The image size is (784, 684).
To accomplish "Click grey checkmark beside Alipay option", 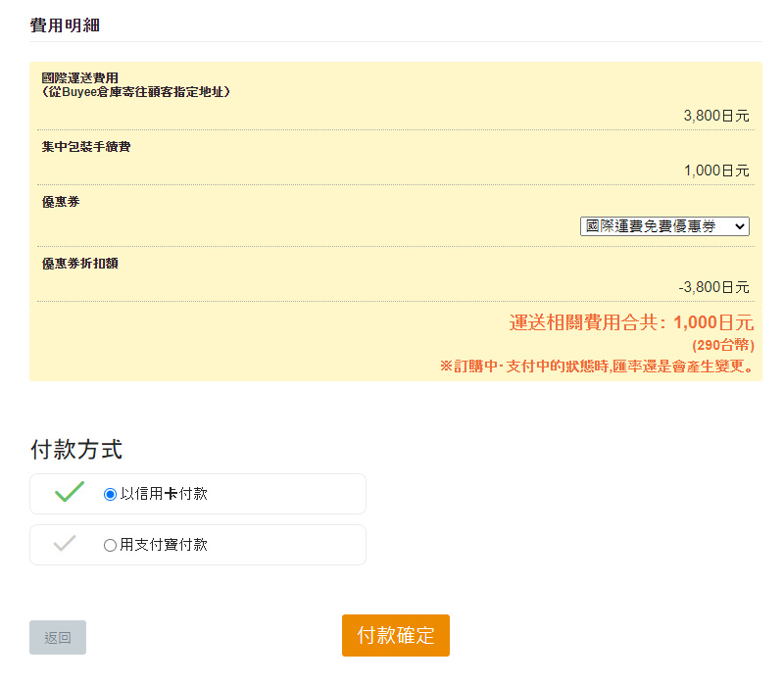I will coord(65,543).
